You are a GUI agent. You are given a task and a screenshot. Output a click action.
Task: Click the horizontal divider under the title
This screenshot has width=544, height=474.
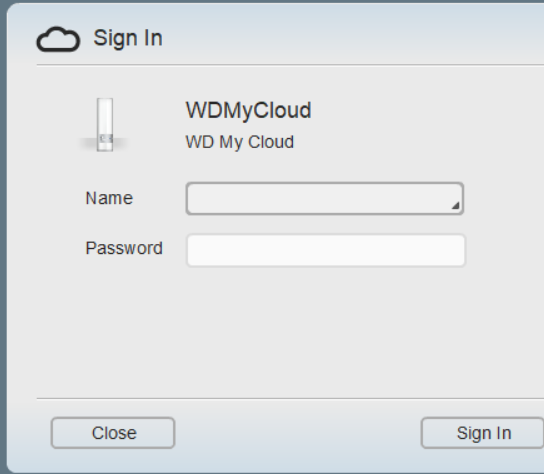[290, 65]
